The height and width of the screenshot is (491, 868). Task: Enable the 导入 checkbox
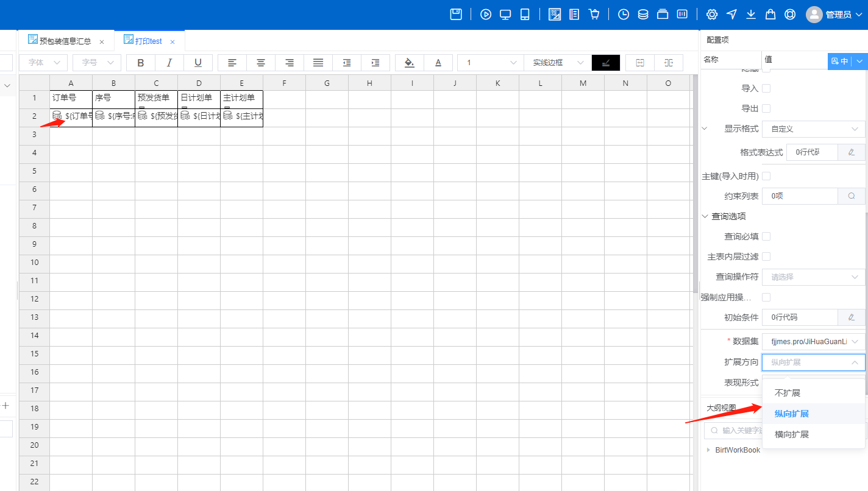point(766,88)
